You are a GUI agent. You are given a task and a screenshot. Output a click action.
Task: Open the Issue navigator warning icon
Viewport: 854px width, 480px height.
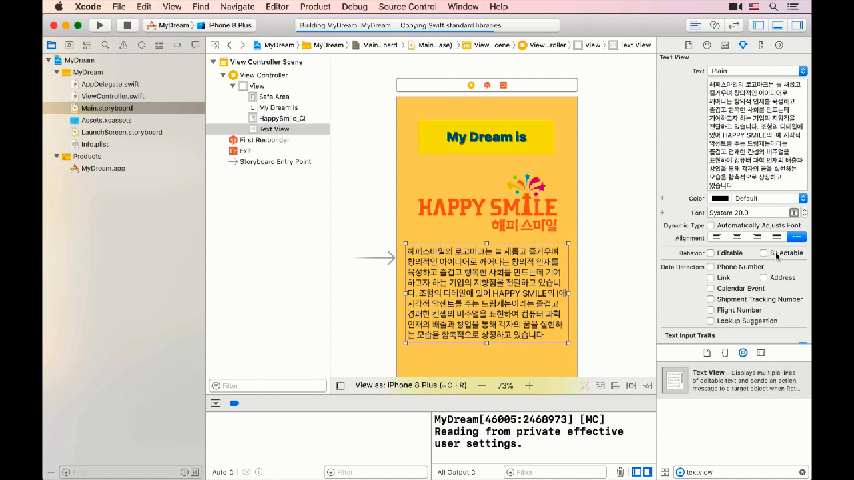coord(123,45)
